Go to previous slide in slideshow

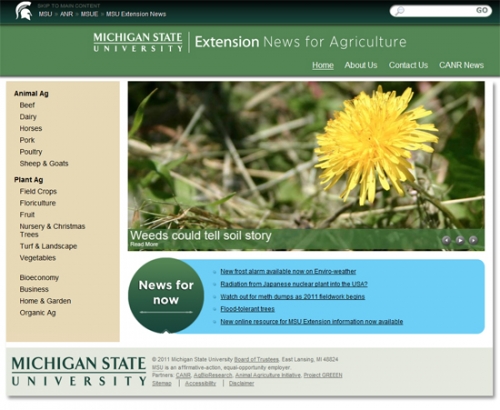tap(446, 240)
